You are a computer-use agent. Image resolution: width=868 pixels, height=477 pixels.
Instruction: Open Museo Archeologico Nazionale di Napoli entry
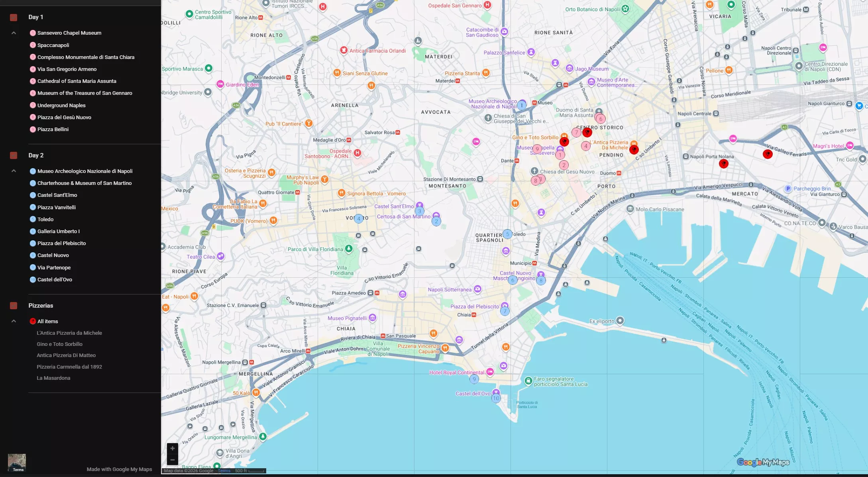click(85, 171)
